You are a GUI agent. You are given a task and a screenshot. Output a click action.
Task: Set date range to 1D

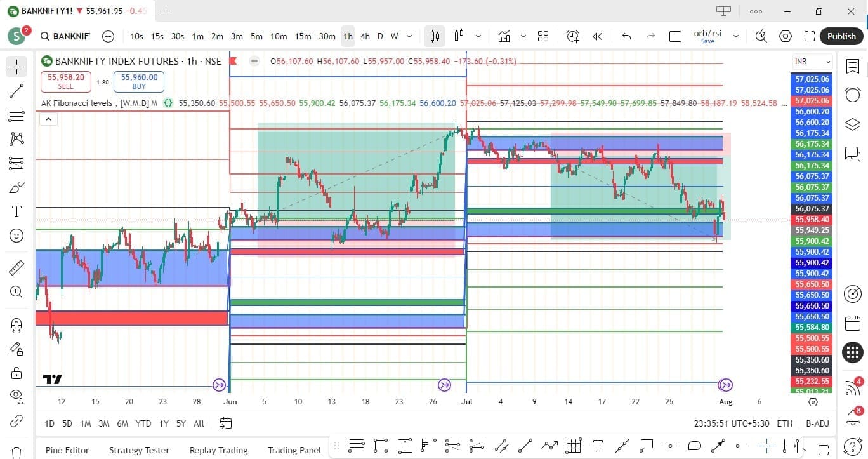[49, 423]
